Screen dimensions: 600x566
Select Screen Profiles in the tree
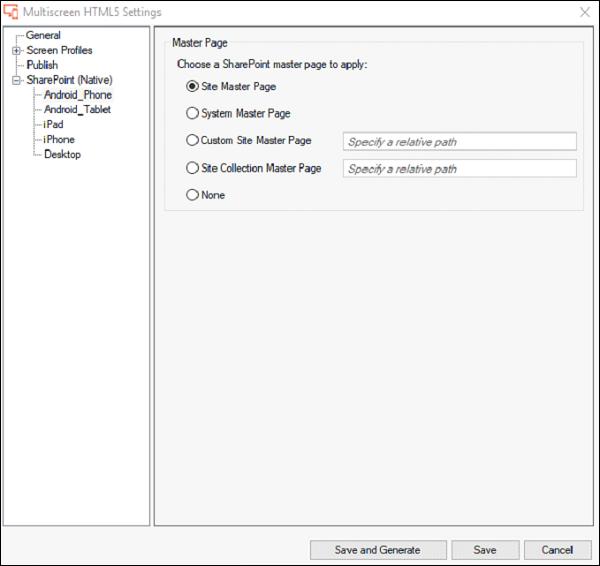tap(59, 50)
